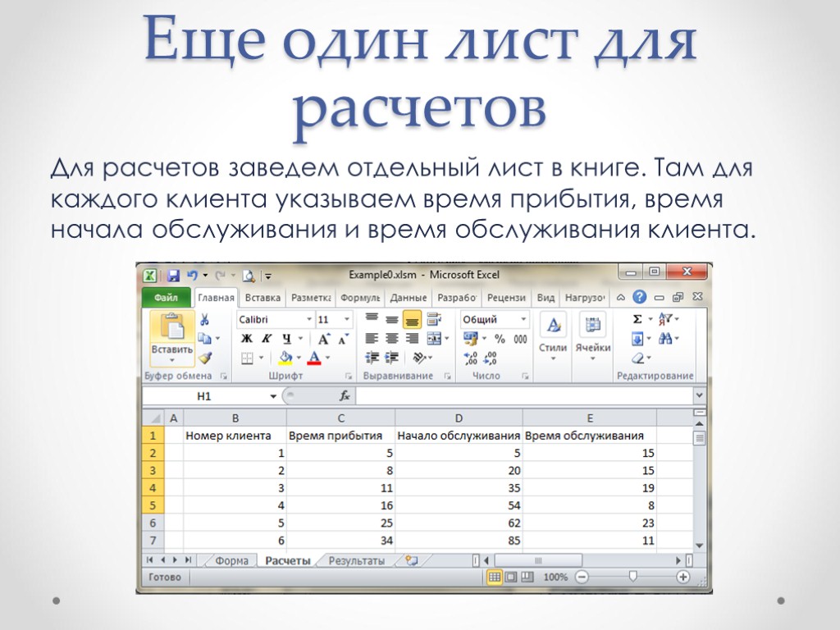Click the Page Layout view button

click(x=511, y=577)
